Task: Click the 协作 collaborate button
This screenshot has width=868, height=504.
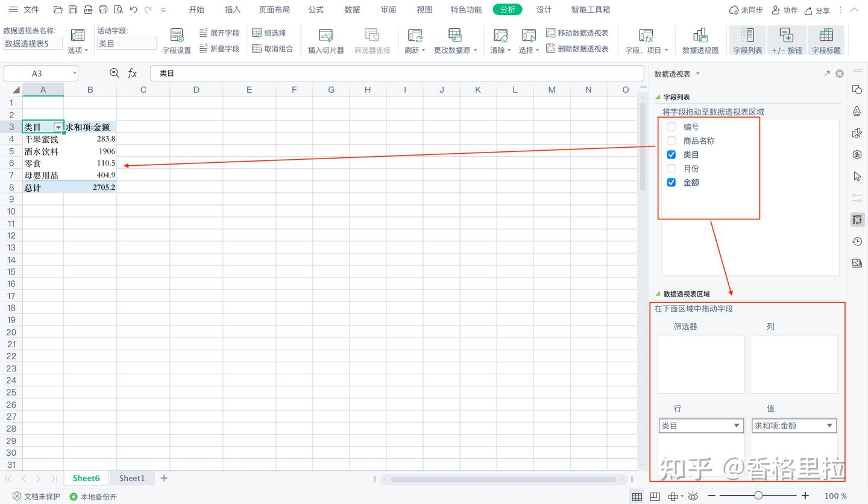Action: tap(785, 10)
